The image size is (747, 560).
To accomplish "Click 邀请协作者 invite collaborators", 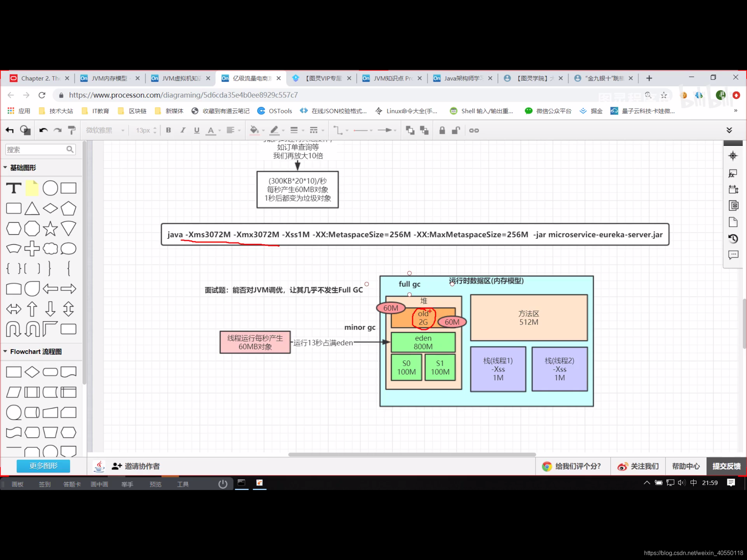I will [x=136, y=466].
